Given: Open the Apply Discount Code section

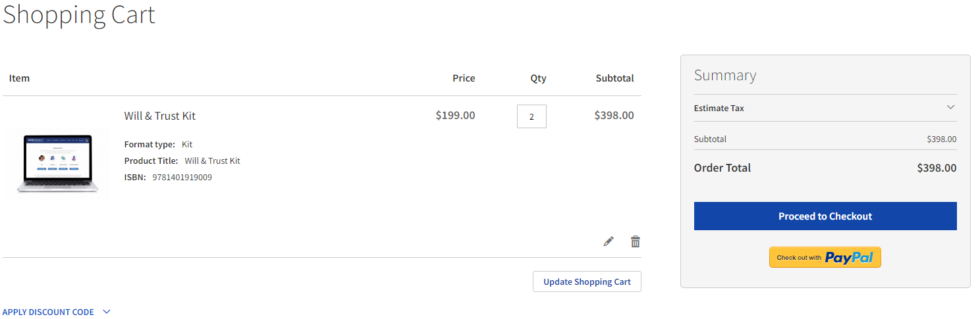Looking at the screenshot, I should (48, 312).
